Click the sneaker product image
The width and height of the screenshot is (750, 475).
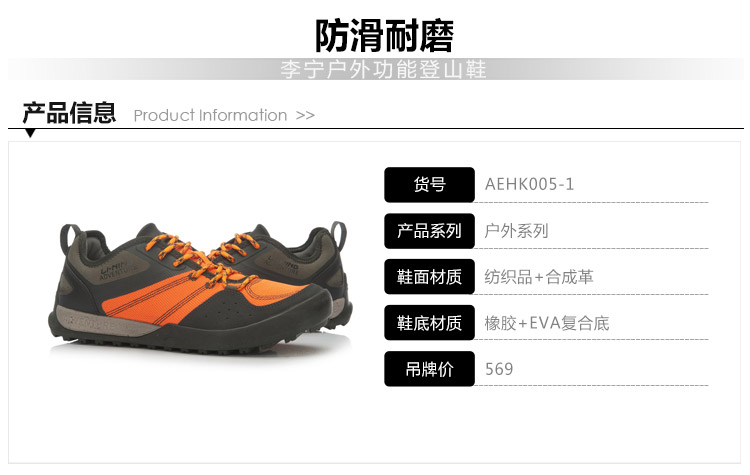pyautogui.click(x=200, y=287)
